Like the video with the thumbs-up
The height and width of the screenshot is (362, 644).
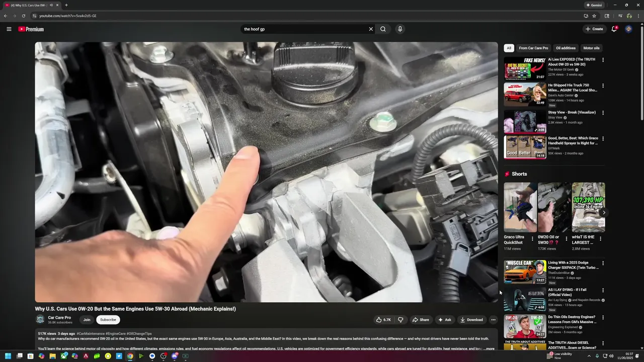383,320
